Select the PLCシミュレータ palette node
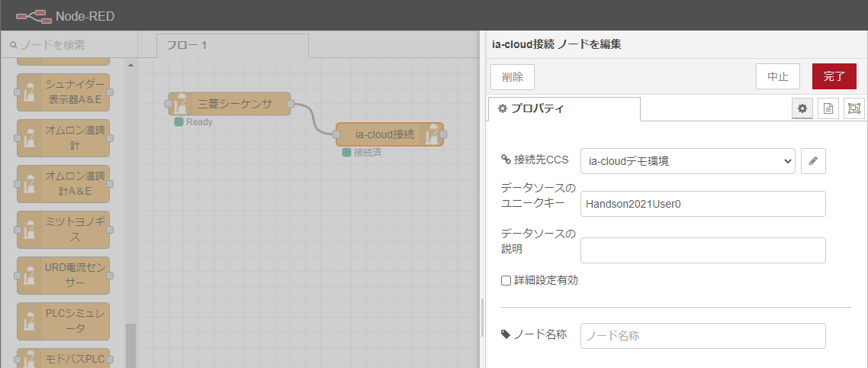Viewport: 868px width, 368px height. click(x=63, y=321)
